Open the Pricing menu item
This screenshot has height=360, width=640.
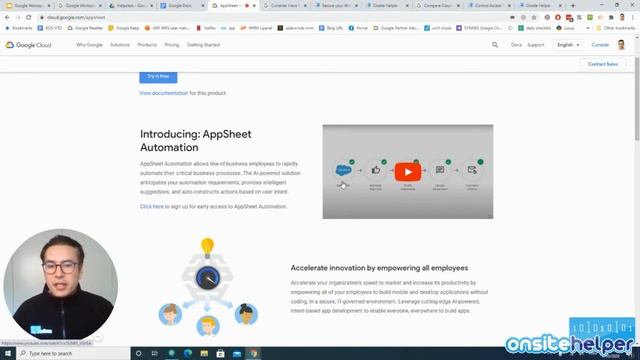click(x=172, y=45)
